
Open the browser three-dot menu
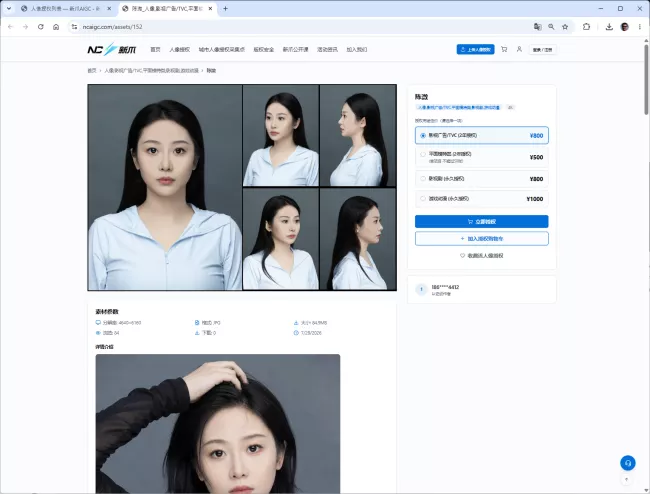pos(640,27)
